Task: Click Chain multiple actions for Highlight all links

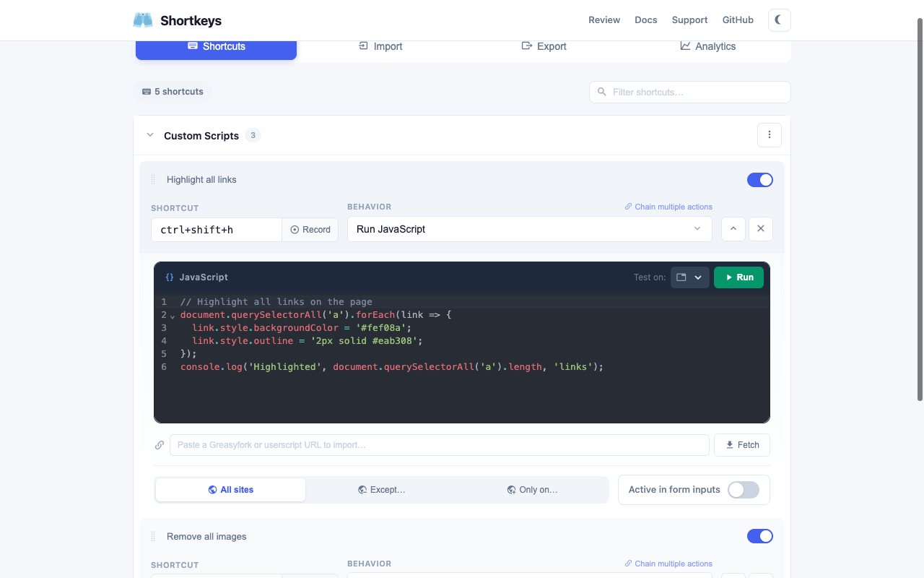Action: pos(668,207)
